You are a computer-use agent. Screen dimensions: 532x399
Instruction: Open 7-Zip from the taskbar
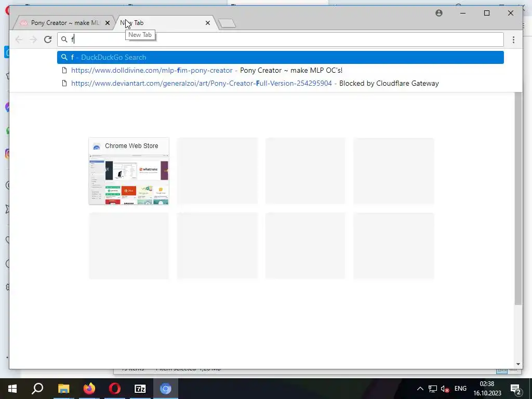pyautogui.click(x=140, y=389)
